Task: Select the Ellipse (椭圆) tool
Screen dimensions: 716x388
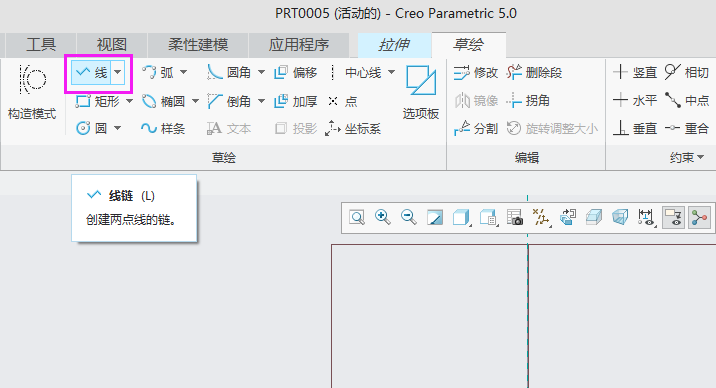Action: pyautogui.click(x=163, y=101)
